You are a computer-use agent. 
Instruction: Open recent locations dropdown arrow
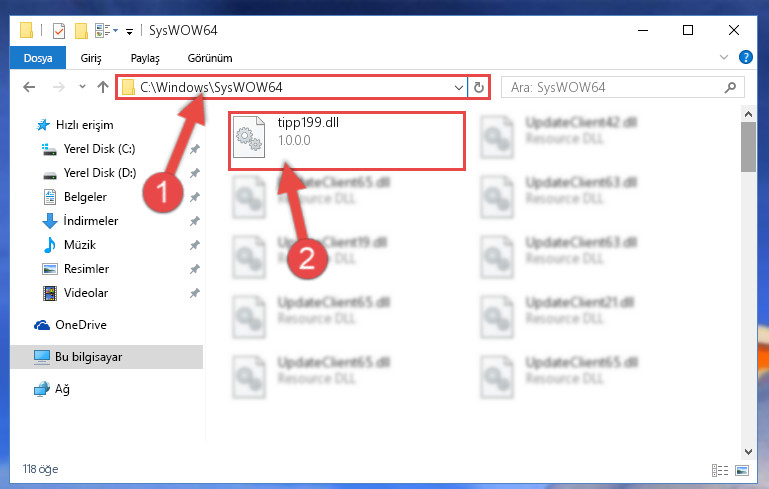[x=82, y=87]
